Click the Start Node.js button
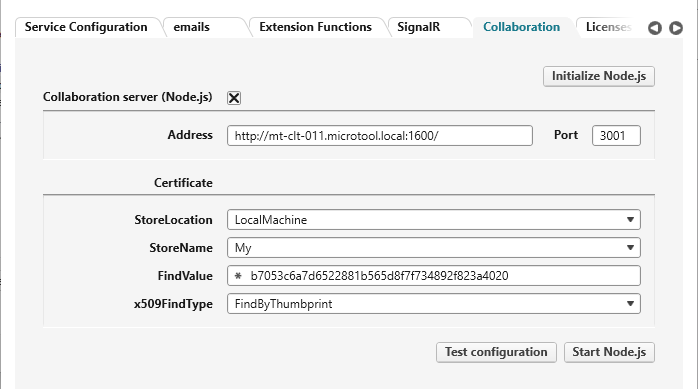This screenshot has height=389, width=698. 609,353
